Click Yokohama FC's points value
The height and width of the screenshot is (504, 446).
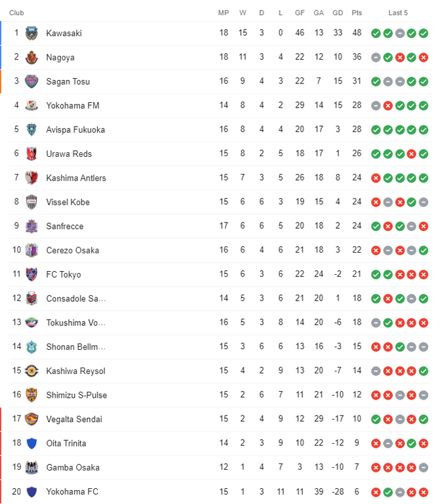pos(357,492)
